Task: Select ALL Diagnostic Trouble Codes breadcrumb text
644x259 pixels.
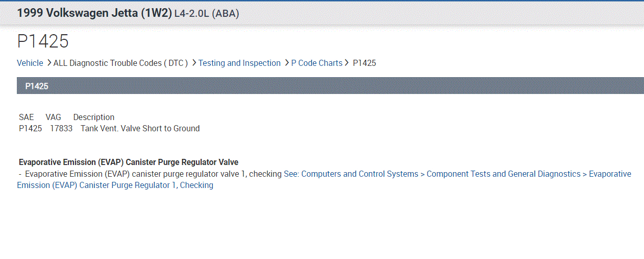Action: 120,63
